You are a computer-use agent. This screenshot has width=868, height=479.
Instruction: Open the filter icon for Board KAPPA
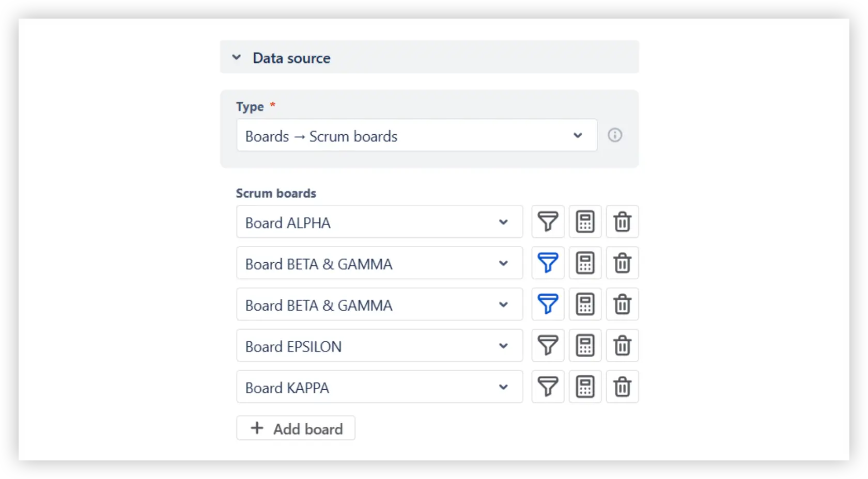(x=548, y=387)
